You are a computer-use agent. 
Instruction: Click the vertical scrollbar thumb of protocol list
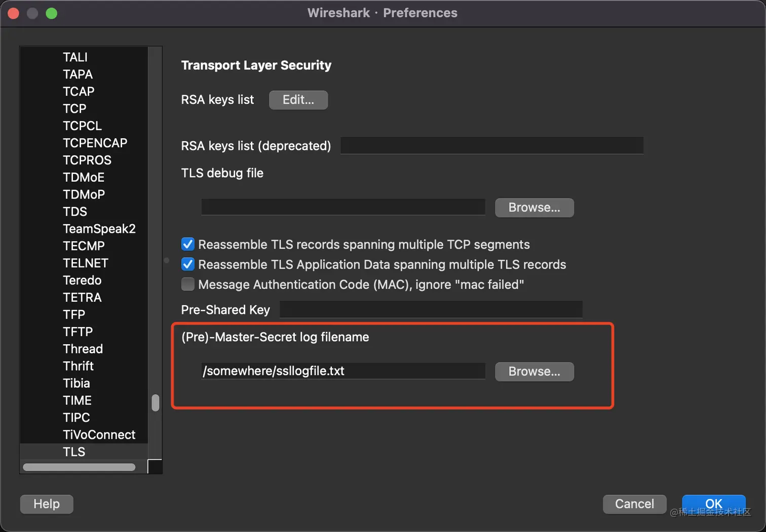pos(156,403)
